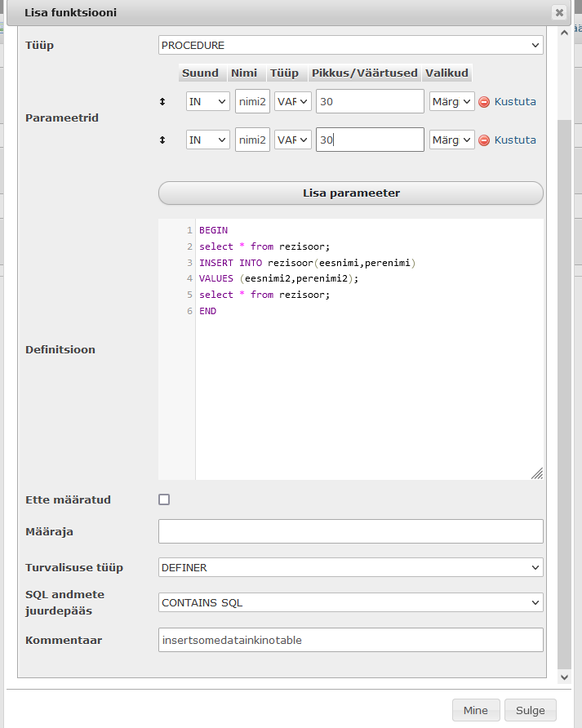
Task: Open second parameter's VARCHAR type dropdown
Action: (292, 140)
